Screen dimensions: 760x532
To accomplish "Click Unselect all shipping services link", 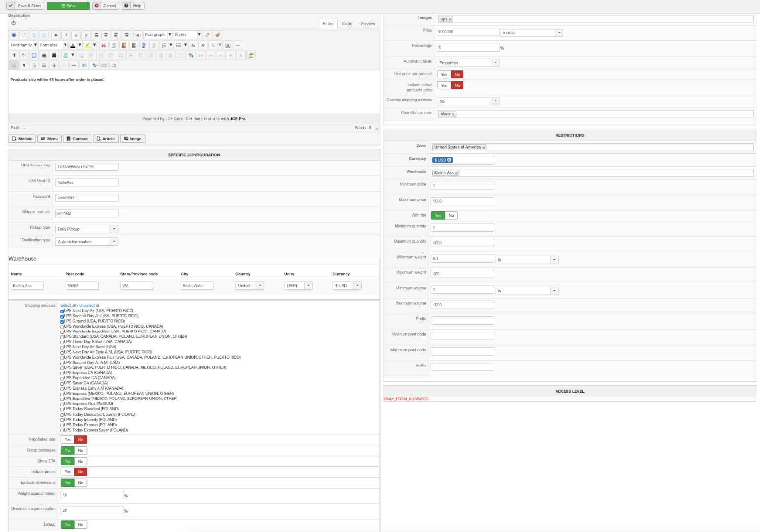I will (x=90, y=306).
